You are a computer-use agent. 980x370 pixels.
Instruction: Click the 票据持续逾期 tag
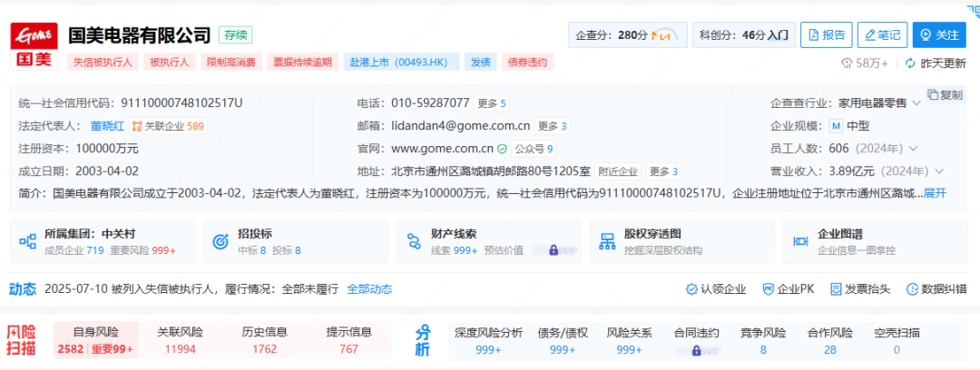[303, 62]
